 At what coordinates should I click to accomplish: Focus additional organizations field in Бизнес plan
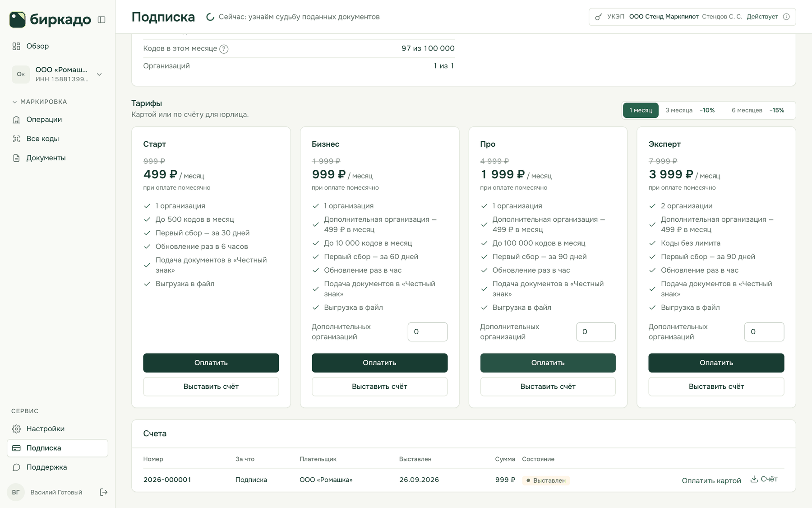[428, 332]
